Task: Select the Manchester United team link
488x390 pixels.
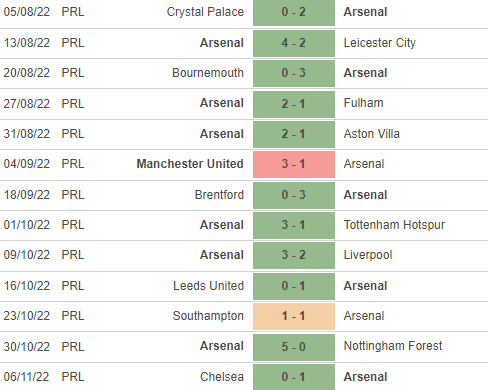Action: tap(190, 164)
